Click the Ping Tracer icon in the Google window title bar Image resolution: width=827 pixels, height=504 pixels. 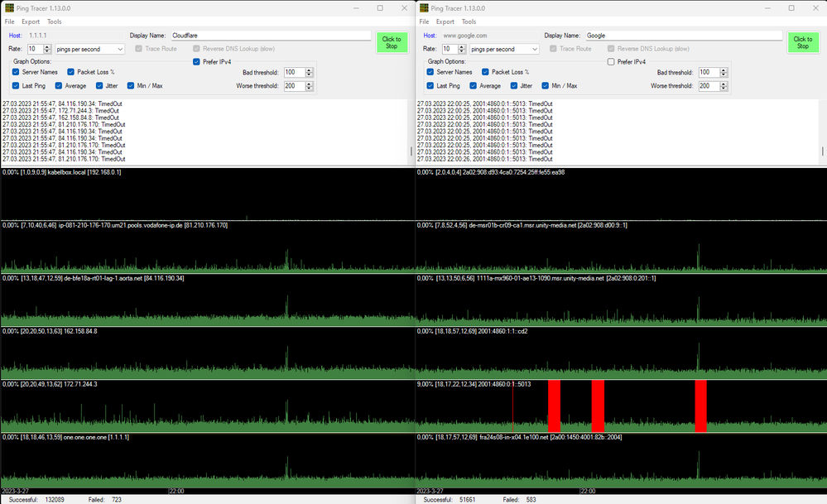(x=424, y=8)
